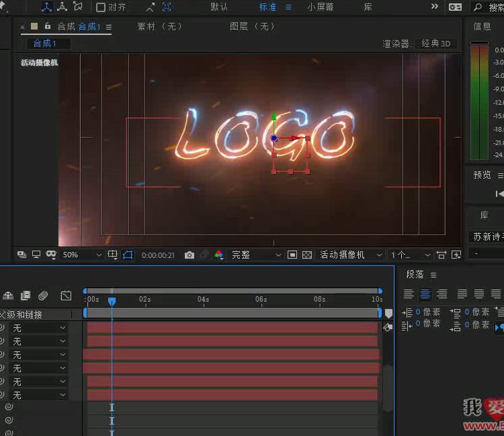The image size is (504, 436).
Task: Click the graph editor icon in timeline
Action: click(66, 296)
